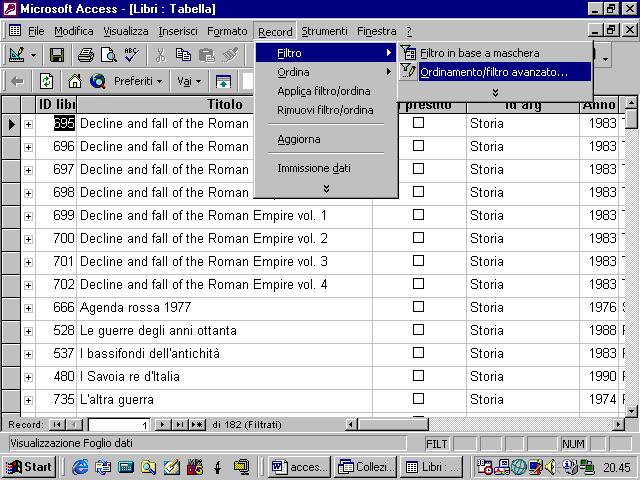Tick prestito checkbox for L'altra guerra

tap(418, 398)
